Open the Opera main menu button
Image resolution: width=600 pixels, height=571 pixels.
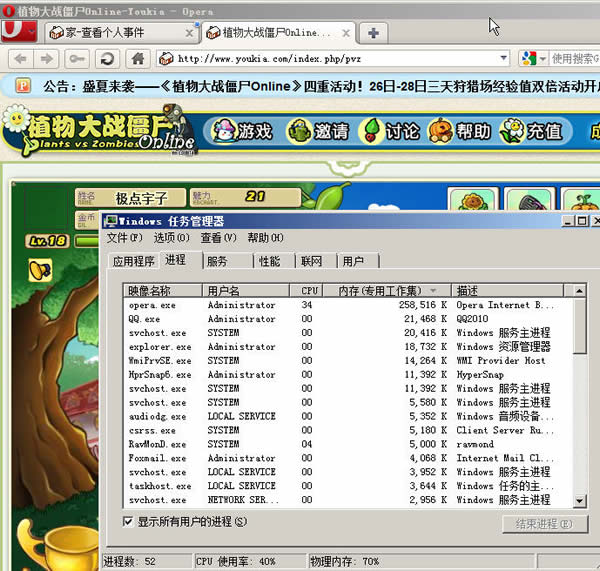[19, 31]
